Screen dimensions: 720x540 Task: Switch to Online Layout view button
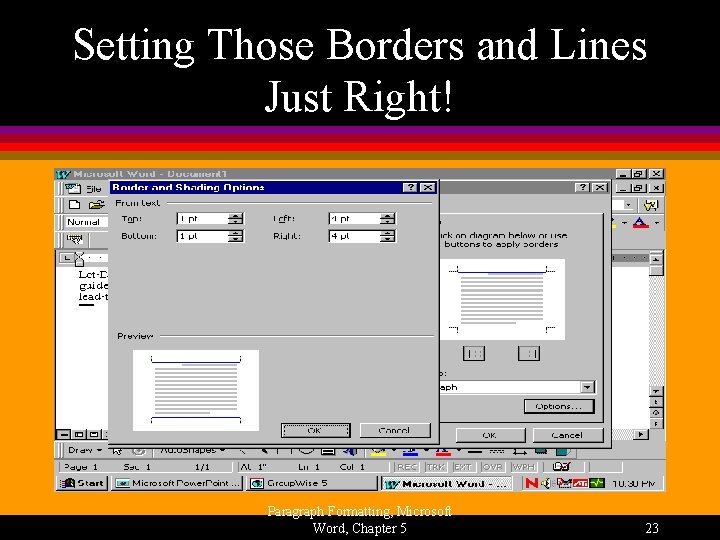click(79, 434)
